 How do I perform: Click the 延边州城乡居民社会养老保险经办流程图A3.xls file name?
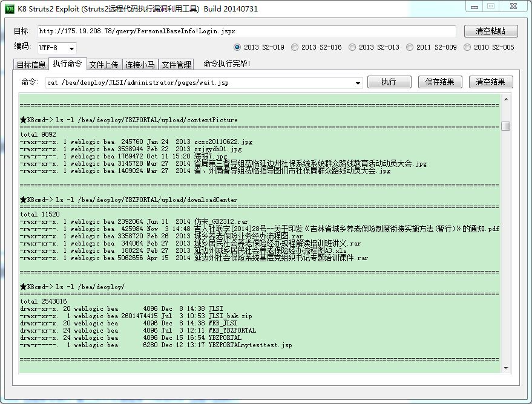point(271,250)
